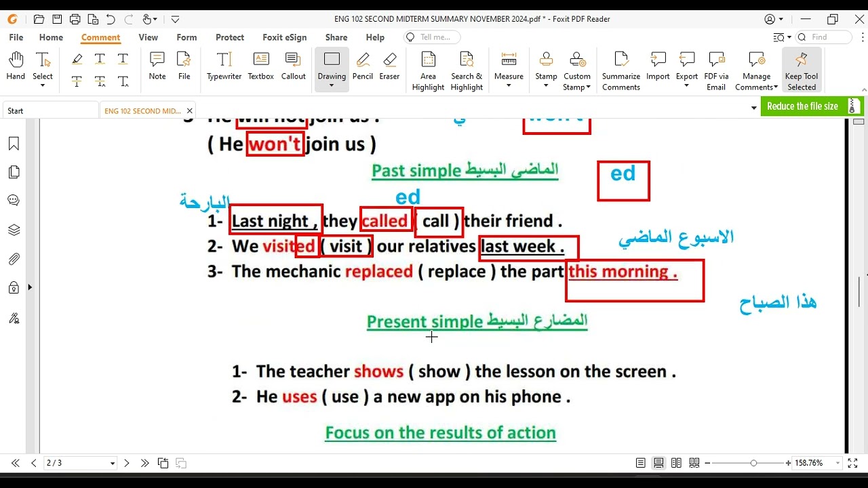The height and width of the screenshot is (488, 868).
Task: Open the zoom percentage dropdown
Action: coord(837,463)
